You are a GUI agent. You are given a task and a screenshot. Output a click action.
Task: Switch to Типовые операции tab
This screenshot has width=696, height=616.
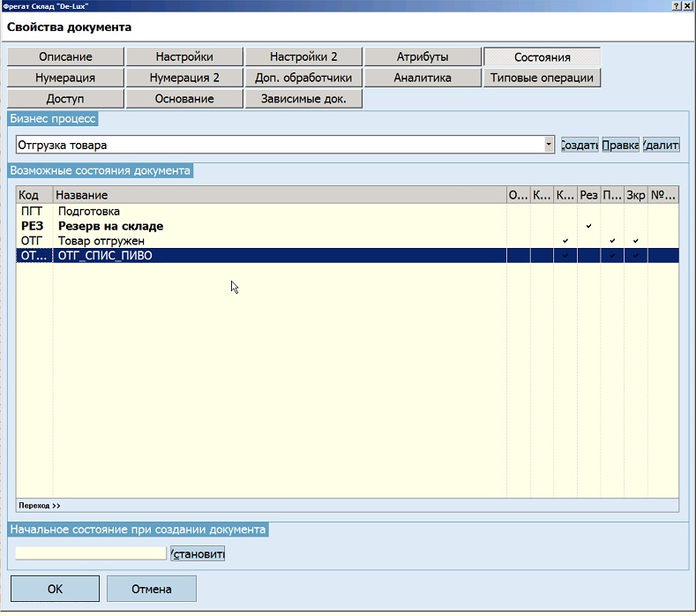[542, 78]
